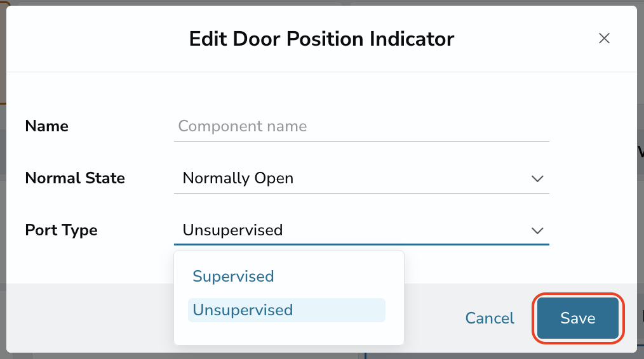644x359 pixels.
Task: Click the gray footer area left of Cancel
Action: (x=90, y=318)
